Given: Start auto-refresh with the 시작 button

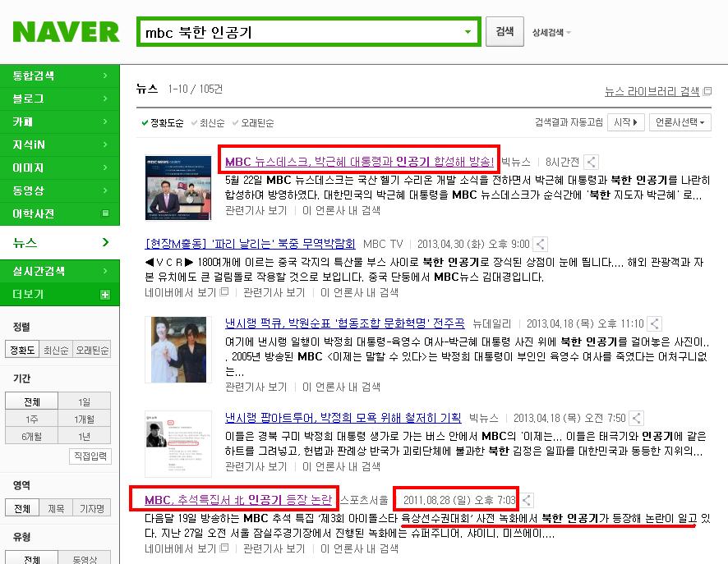Looking at the screenshot, I should pos(625,122).
